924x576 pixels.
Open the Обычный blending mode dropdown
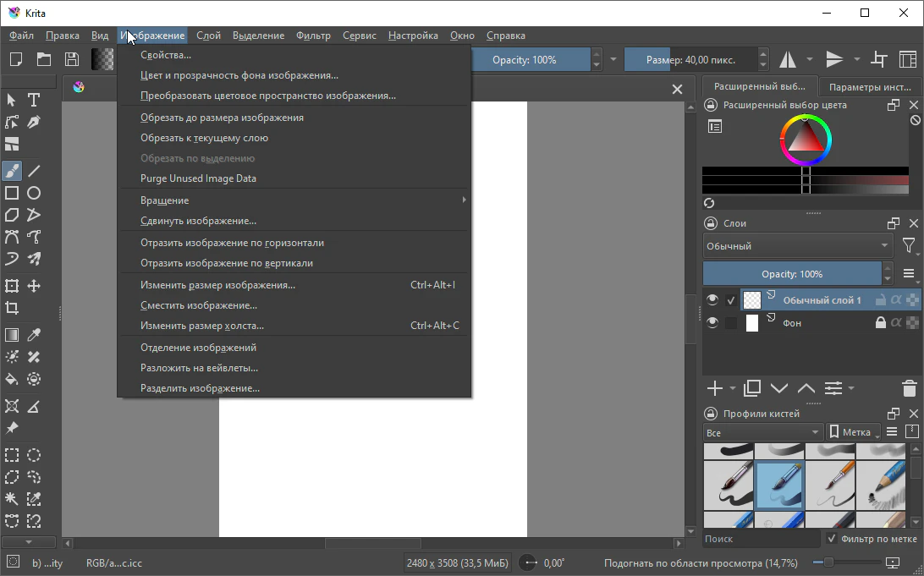[x=797, y=246]
